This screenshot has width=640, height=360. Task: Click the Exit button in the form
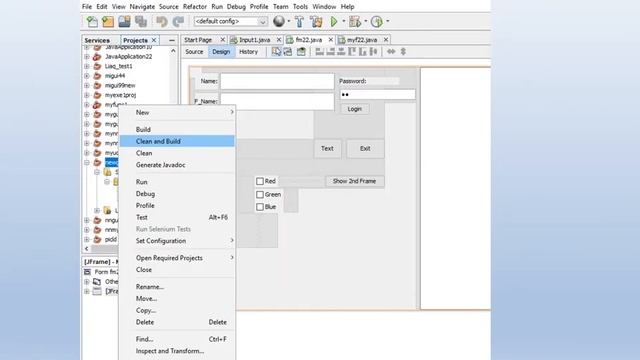365,149
